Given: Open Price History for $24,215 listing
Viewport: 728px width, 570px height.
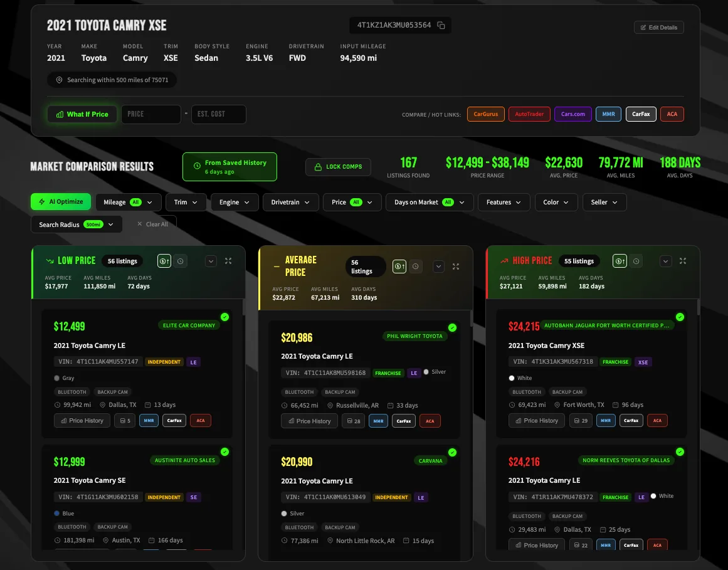Looking at the screenshot, I should pos(537,421).
